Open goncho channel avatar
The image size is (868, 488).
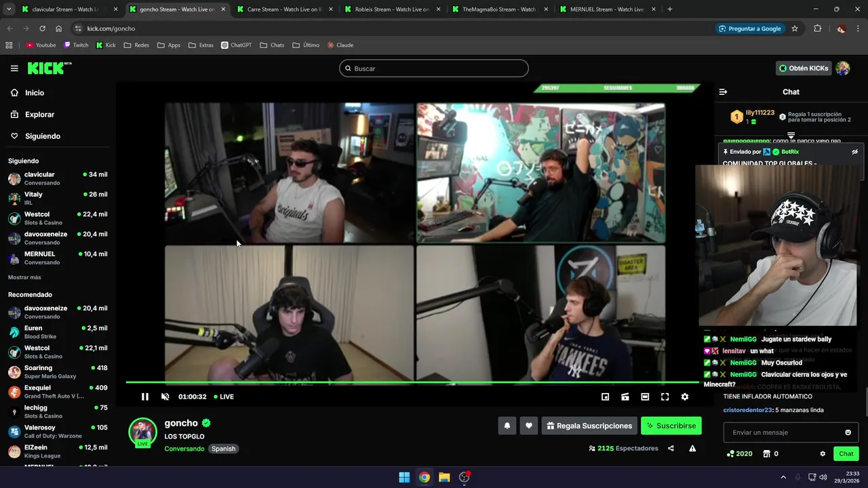point(142,432)
